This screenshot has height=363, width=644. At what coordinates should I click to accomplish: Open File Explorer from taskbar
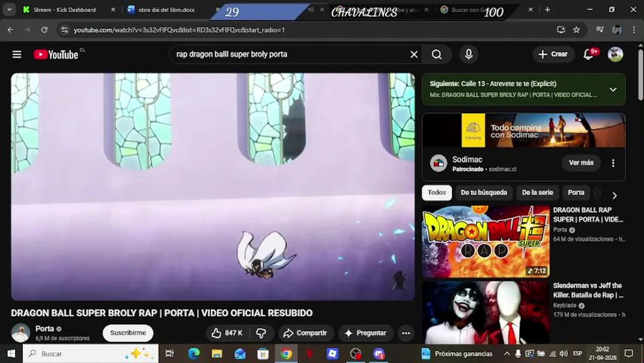pyautogui.click(x=217, y=354)
